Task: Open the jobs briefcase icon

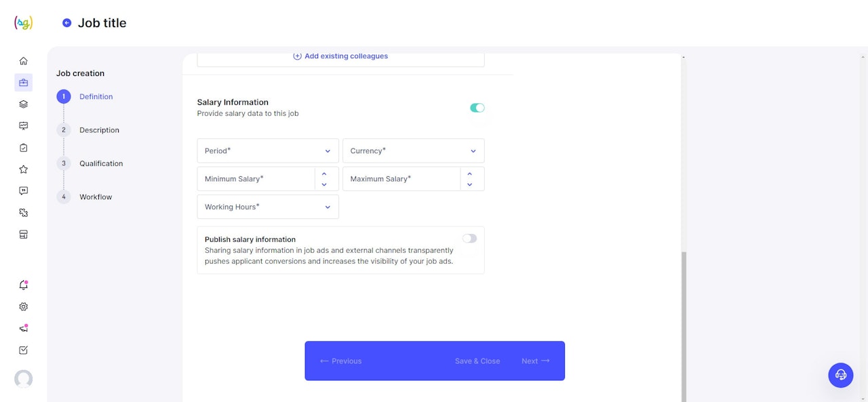Action: point(24,83)
